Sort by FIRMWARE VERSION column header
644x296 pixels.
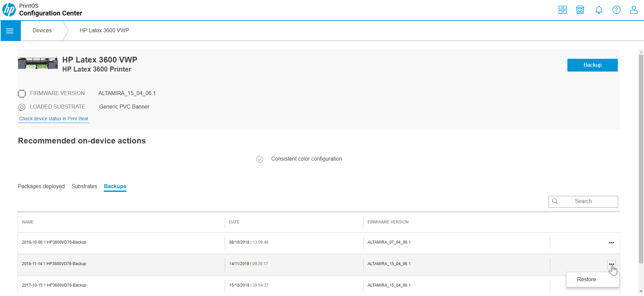(388, 222)
